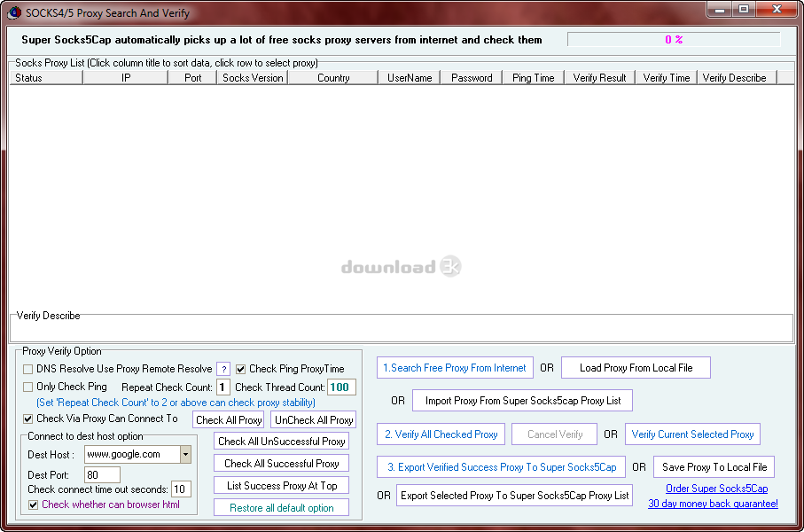804x532 pixels.
Task: Toggle Check Ping ProxyTime checkbox
Action: [240, 369]
